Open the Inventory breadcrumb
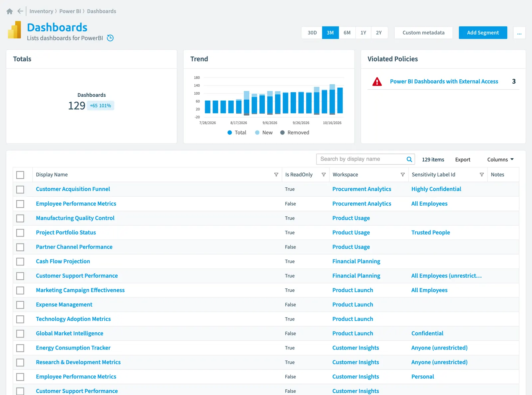Screen dimensions: 532x395 pos(41,11)
